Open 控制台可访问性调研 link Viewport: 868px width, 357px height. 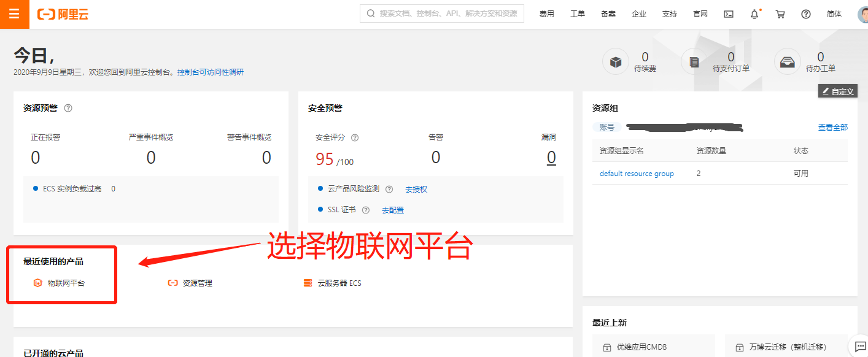coord(211,72)
